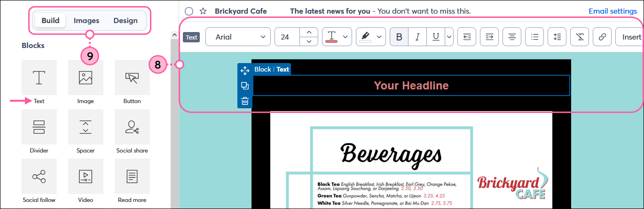This screenshot has height=209, width=644.
Task: Add a Video block
Action: [86, 177]
